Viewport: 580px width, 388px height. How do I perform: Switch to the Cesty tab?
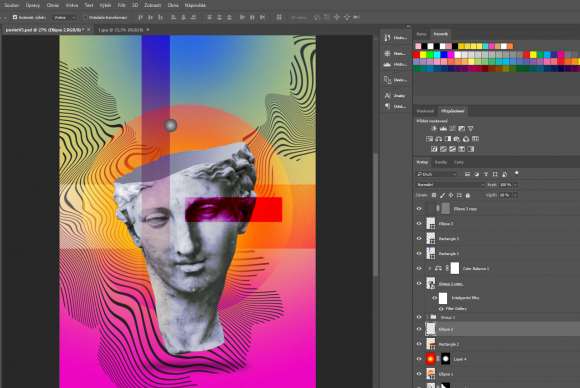[x=459, y=162]
